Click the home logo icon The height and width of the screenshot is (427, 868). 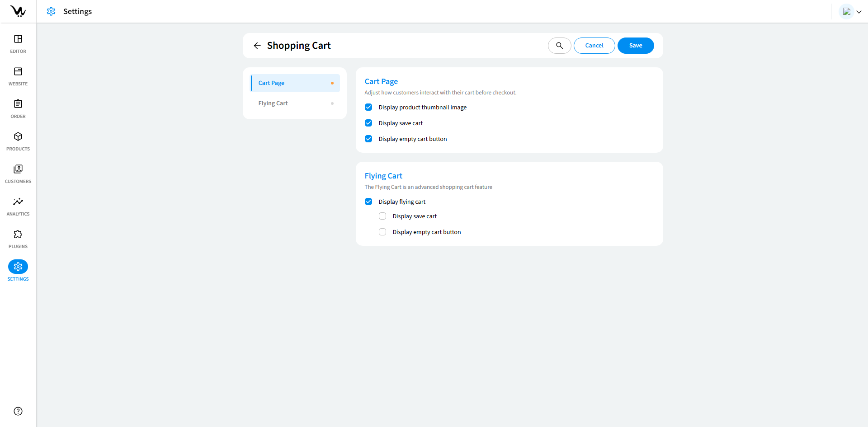18,11
